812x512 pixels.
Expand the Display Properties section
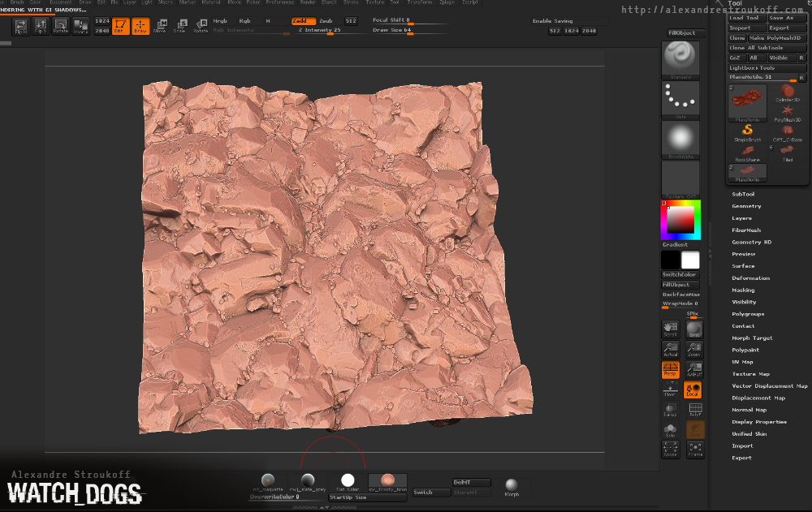point(759,422)
